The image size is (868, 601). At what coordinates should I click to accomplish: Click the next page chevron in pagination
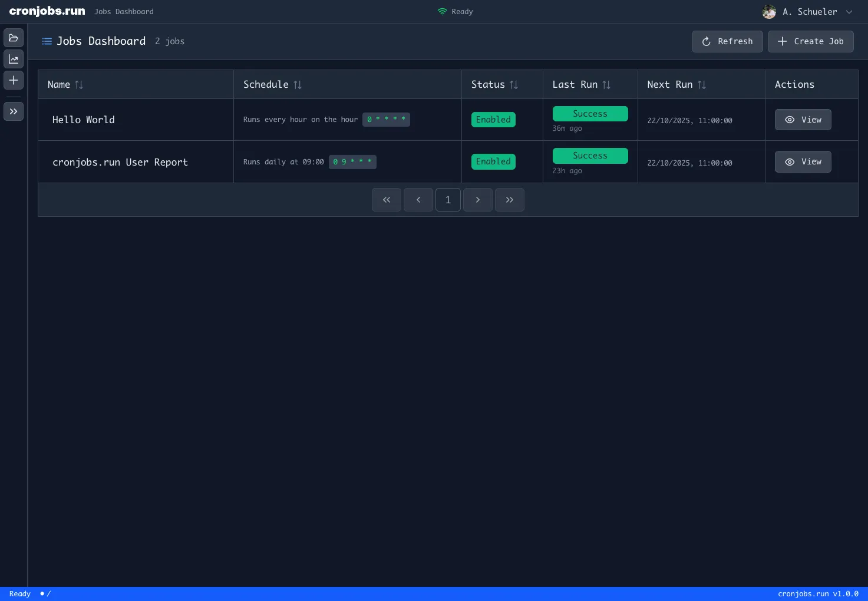[x=477, y=200]
